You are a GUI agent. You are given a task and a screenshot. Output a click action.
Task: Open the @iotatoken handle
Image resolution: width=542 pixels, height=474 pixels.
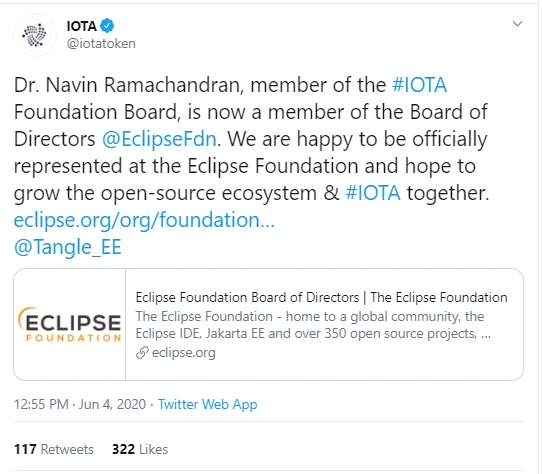[x=101, y=44]
